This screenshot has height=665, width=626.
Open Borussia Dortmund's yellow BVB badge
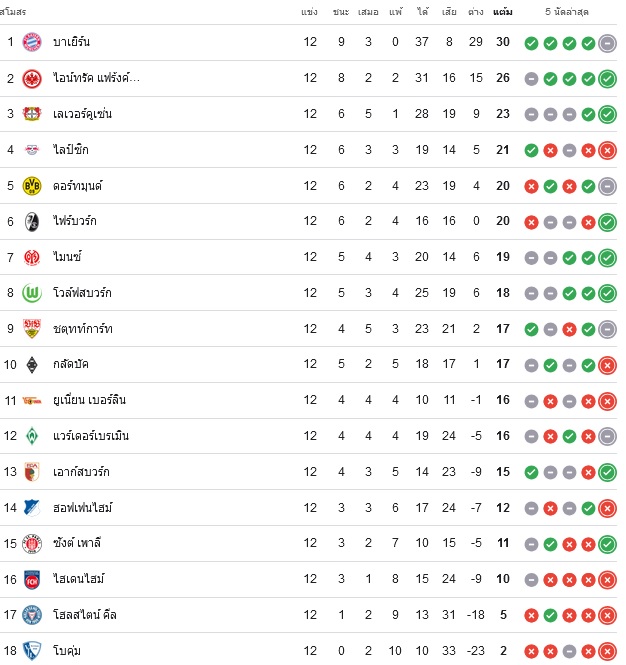(x=32, y=186)
